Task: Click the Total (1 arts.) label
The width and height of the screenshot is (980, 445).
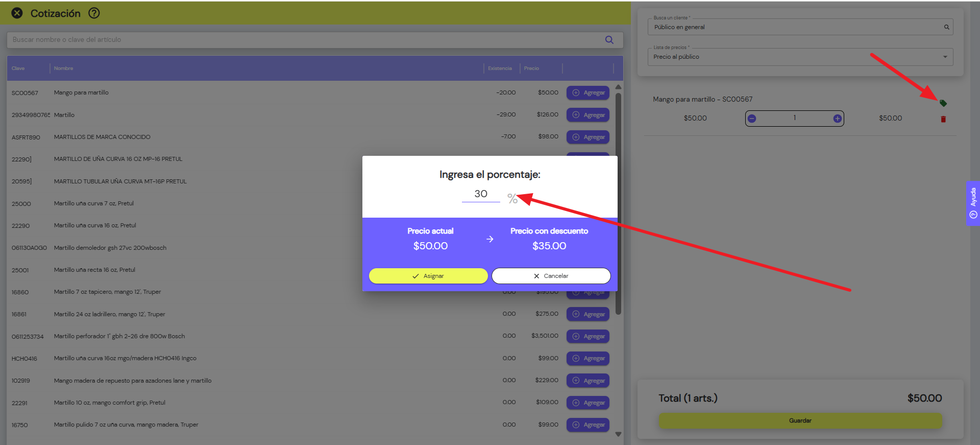Action: click(688, 398)
